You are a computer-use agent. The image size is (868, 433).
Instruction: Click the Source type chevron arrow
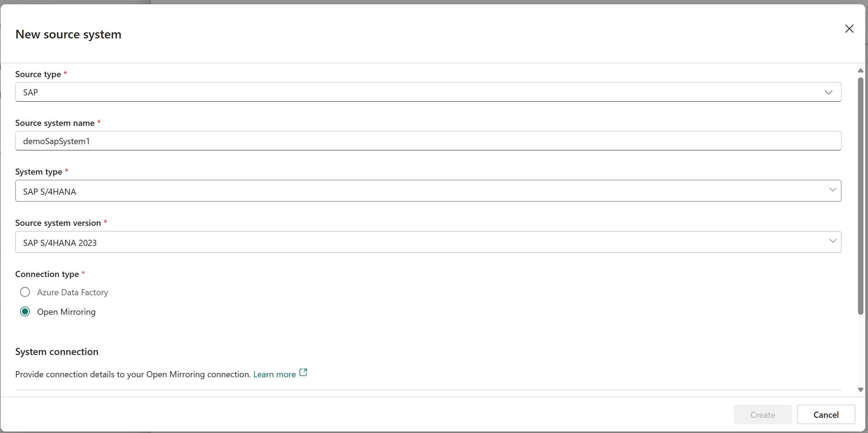(x=828, y=92)
